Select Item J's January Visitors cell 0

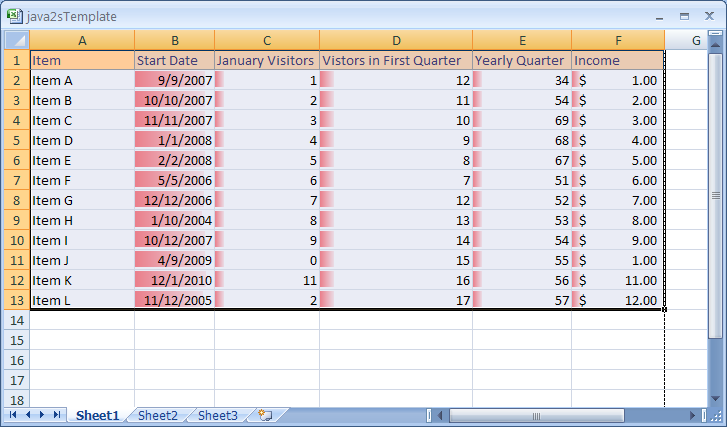pos(267,260)
